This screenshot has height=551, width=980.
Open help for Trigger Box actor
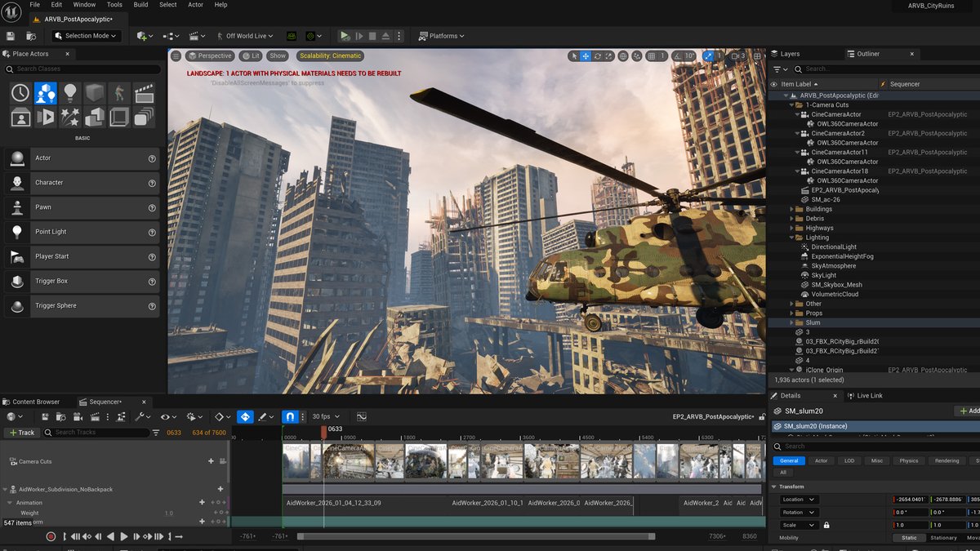pos(152,281)
